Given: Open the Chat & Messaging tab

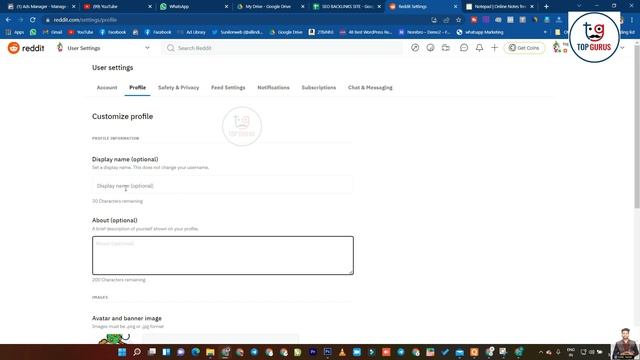Looking at the screenshot, I should point(370,87).
